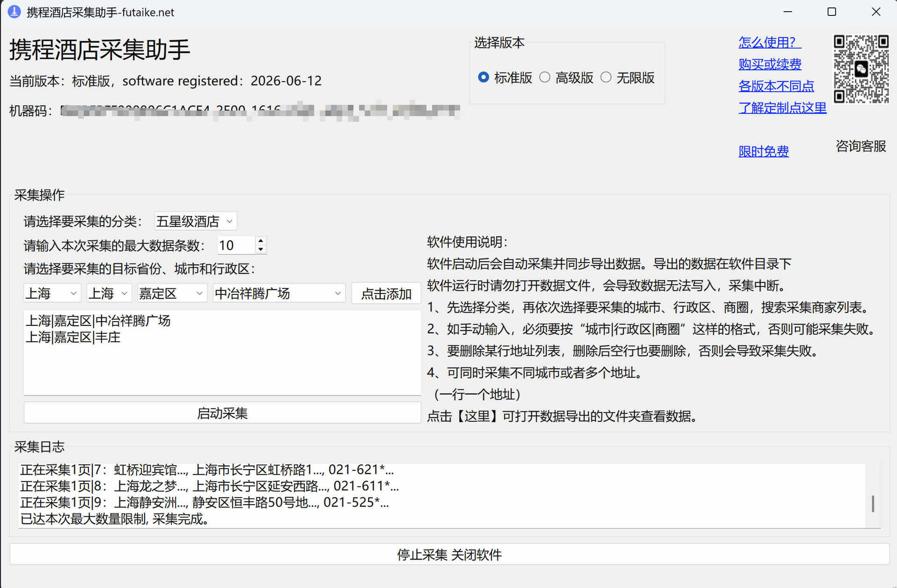This screenshot has height=588, width=897.
Task: Click the max data count field showing 10
Action: (x=236, y=245)
